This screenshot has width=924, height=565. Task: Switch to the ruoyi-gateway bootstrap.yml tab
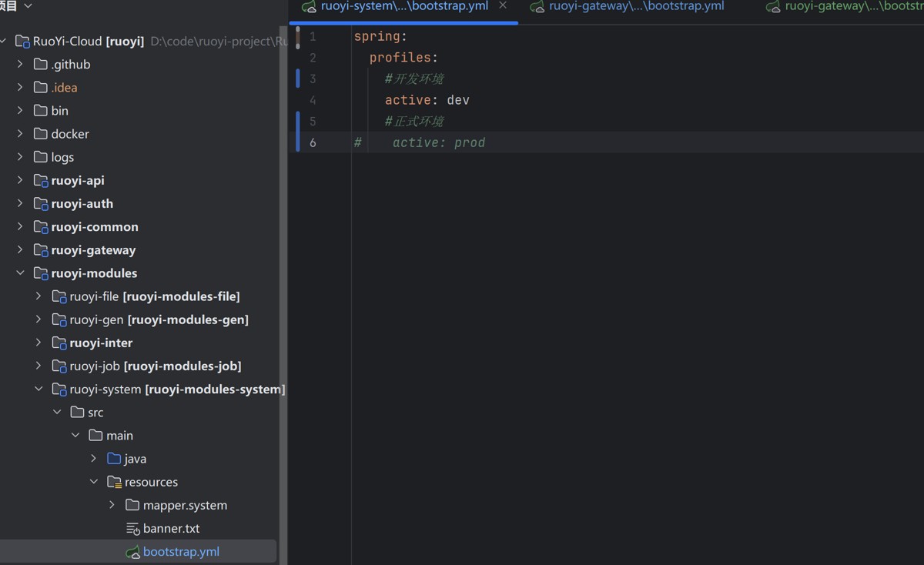pos(635,6)
